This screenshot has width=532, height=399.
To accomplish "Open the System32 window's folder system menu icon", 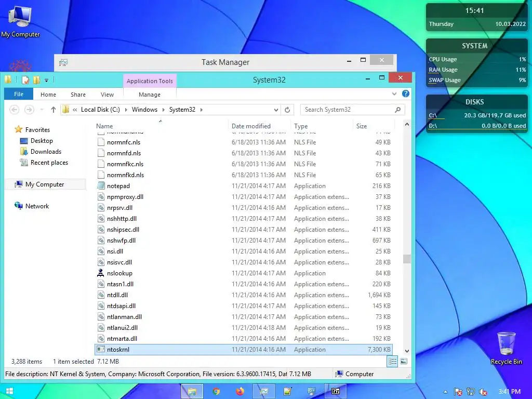I will (8, 79).
